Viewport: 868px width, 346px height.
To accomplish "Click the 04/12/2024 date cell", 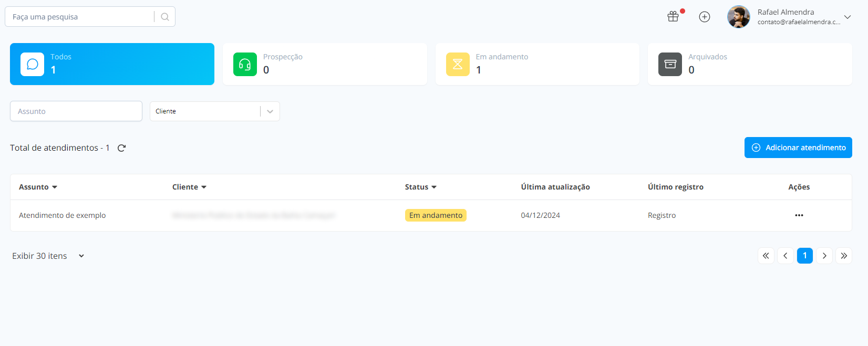I will pyautogui.click(x=541, y=215).
